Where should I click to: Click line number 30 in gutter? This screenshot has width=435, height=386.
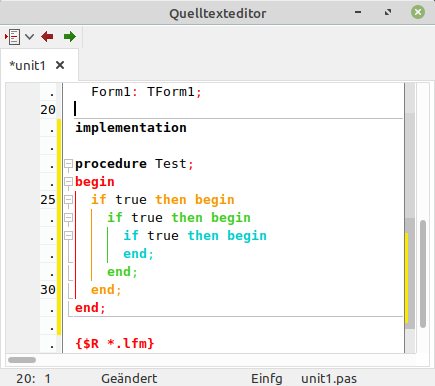tap(48, 290)
